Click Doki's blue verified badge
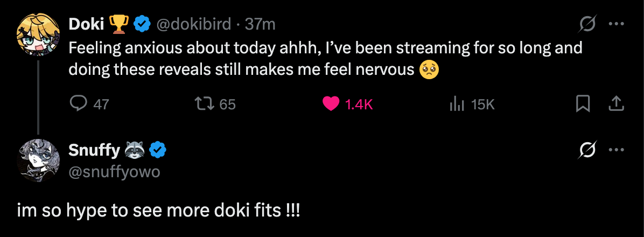644x237 pixels. click(x=141, y=24)
